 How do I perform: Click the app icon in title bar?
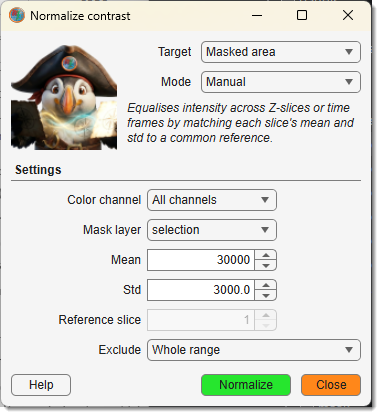[17, 15]
